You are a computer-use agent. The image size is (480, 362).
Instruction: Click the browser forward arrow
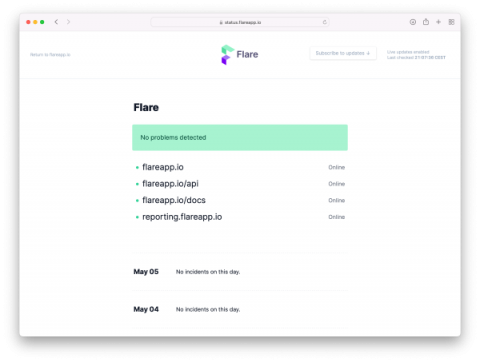click(68, 22)
